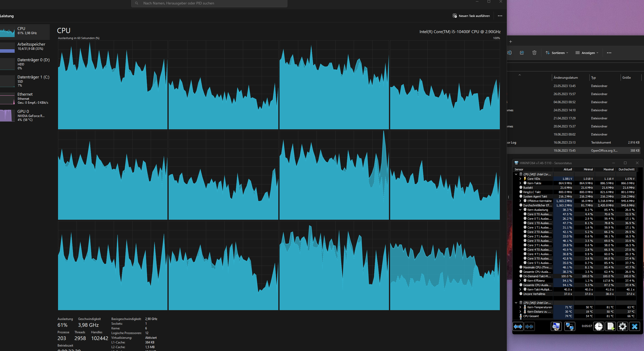The width and height of the screenshot is (644, 351).
Task: Open HWiNFO system summary monitor icon
Action: click(556, 327)
